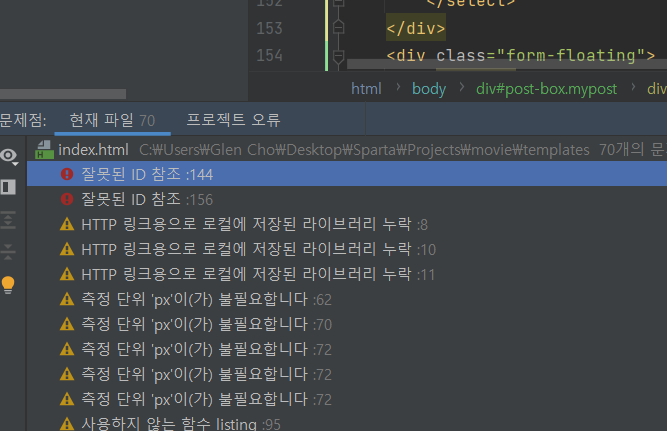The width and height of the screenshot is (667, 431).
Task: Click the index.html file icon
Action: click(44, 150)
